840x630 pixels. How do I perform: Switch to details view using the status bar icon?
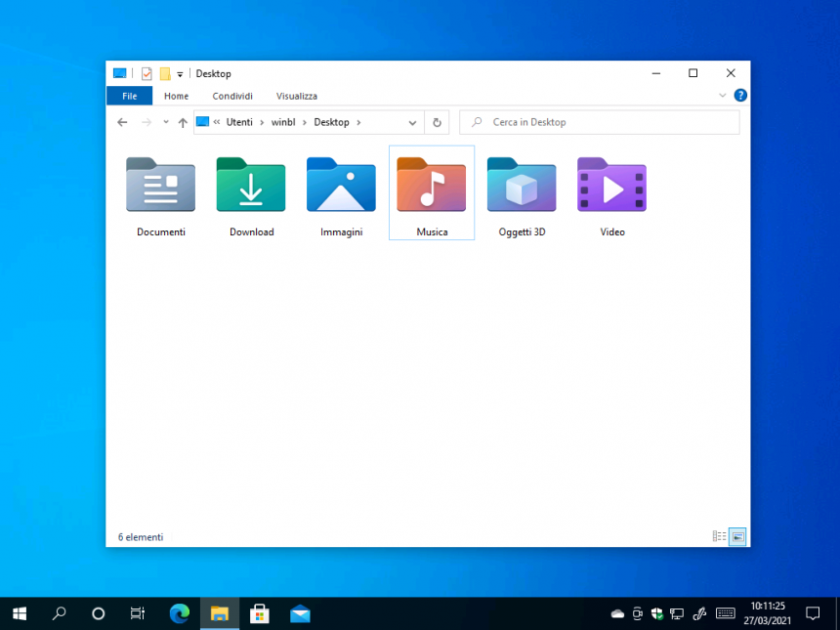pyautogui.click(x=719, y=536)
